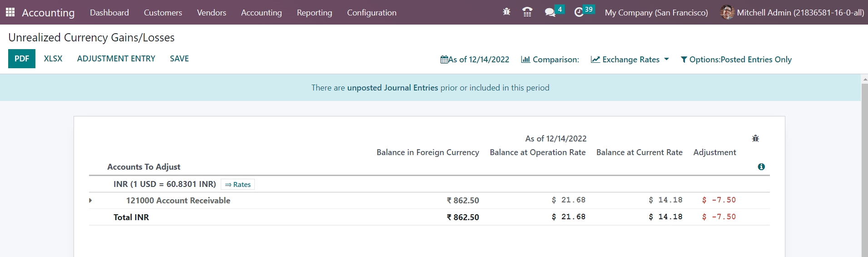
Task: Open the apps grid home menu
Action: pyautogui.click(x=10, y=12)
